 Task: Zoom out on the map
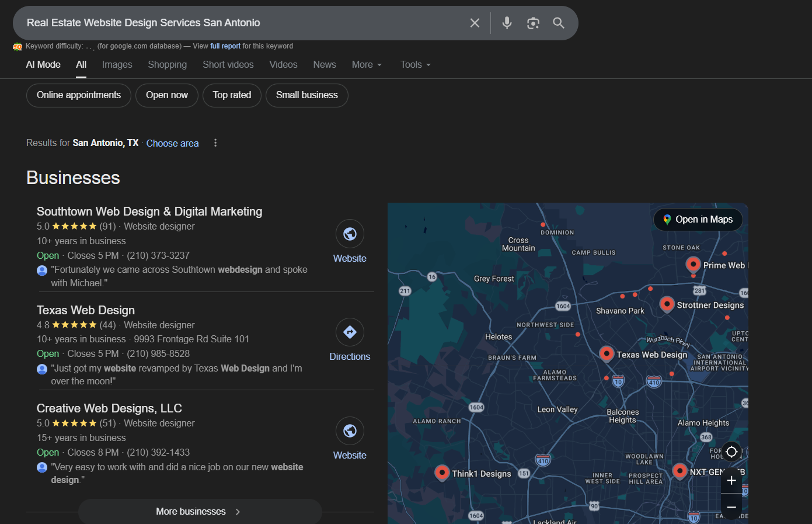[731, 507]
